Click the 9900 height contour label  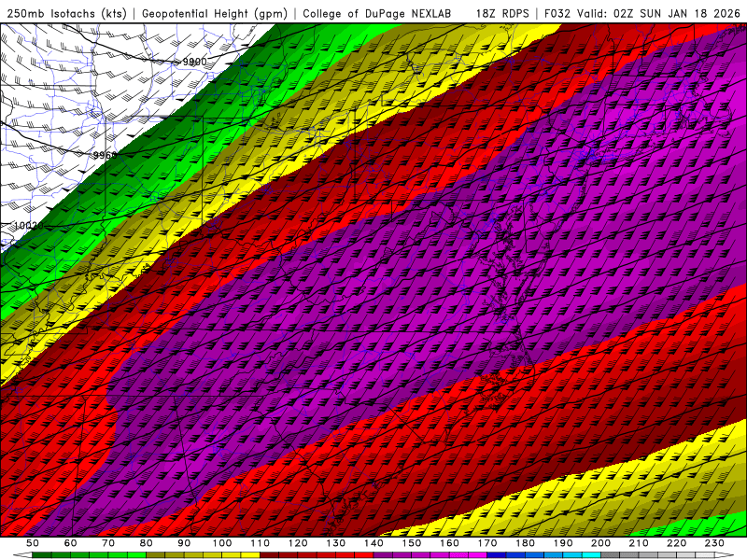pos(195,62)
